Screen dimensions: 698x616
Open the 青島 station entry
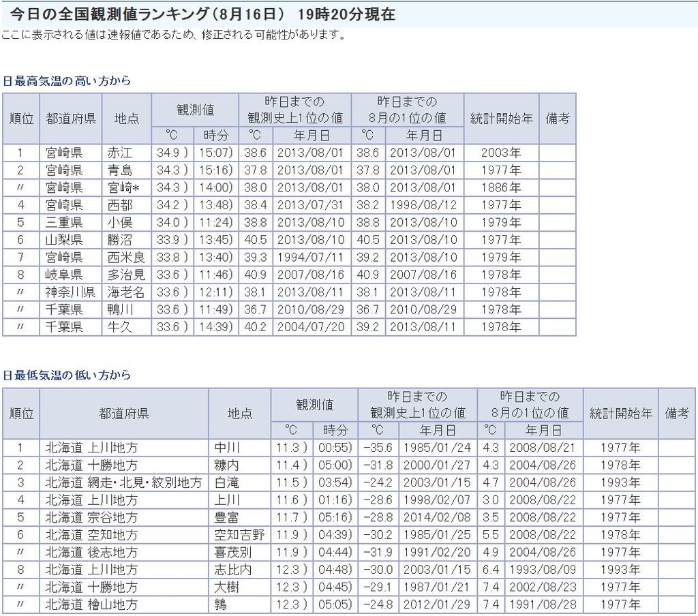121,170
